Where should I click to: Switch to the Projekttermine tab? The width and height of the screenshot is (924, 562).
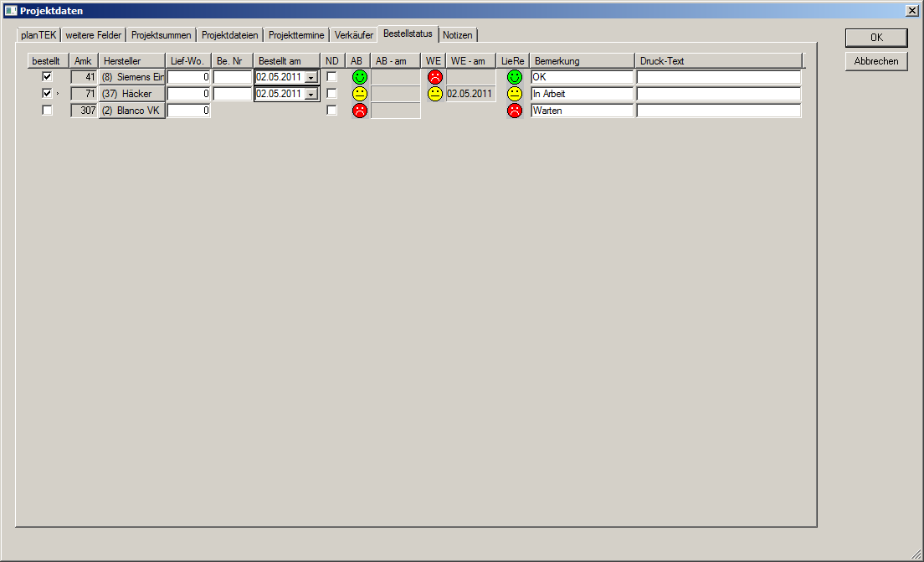tap(296, 35)
